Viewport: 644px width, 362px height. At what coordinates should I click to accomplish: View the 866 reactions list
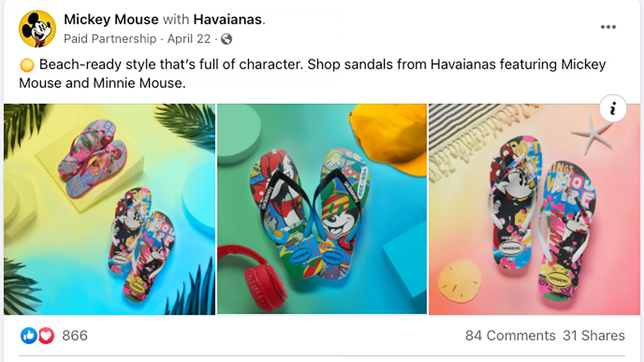(x=75, y=335)
